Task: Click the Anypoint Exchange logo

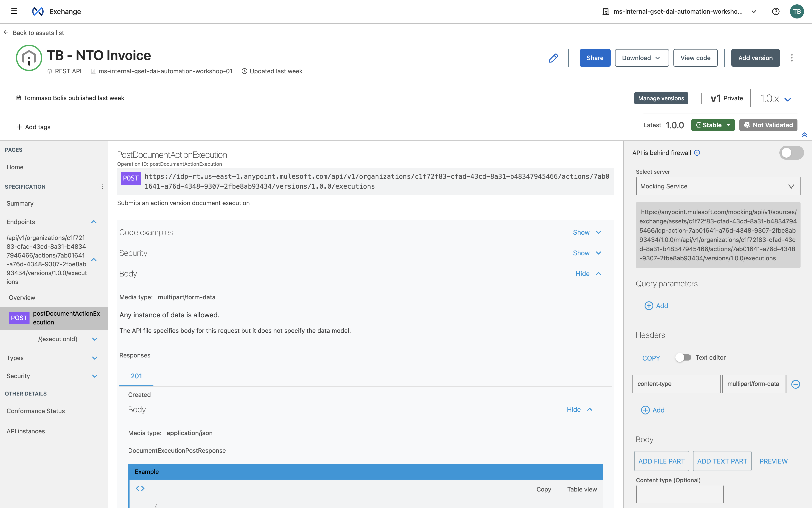Action: tap(38, 11)
